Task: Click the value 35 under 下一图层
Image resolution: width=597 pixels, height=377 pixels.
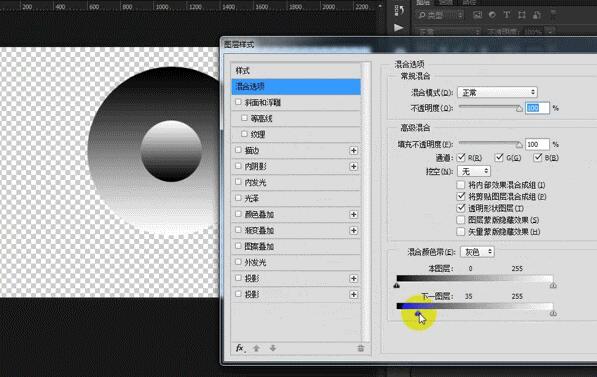Action: tap(468, 296)
